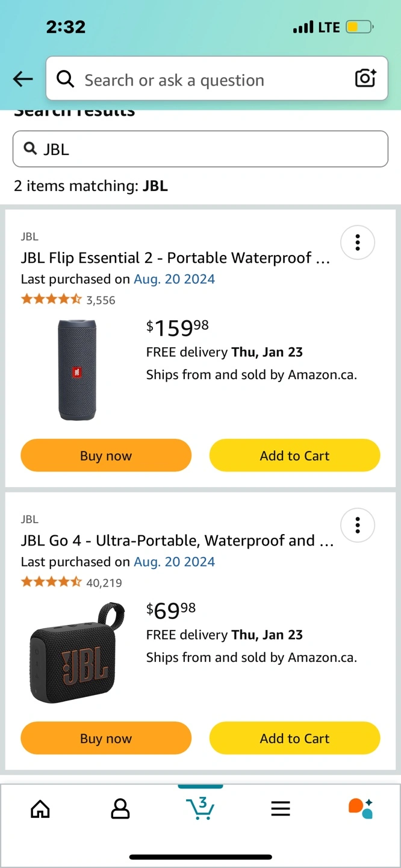Buy now the JBL Flip Essential 2

pos(106,456)
